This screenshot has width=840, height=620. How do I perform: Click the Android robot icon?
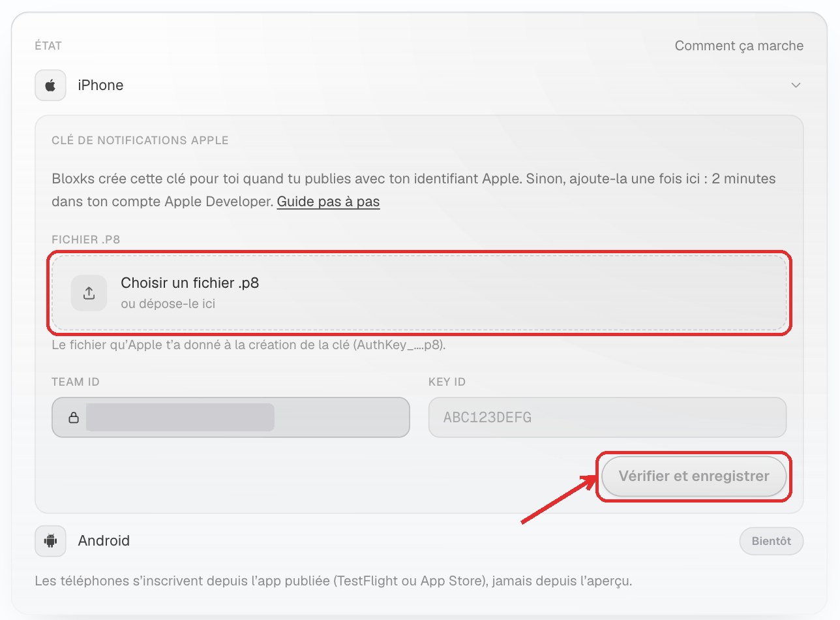[50, 541]
